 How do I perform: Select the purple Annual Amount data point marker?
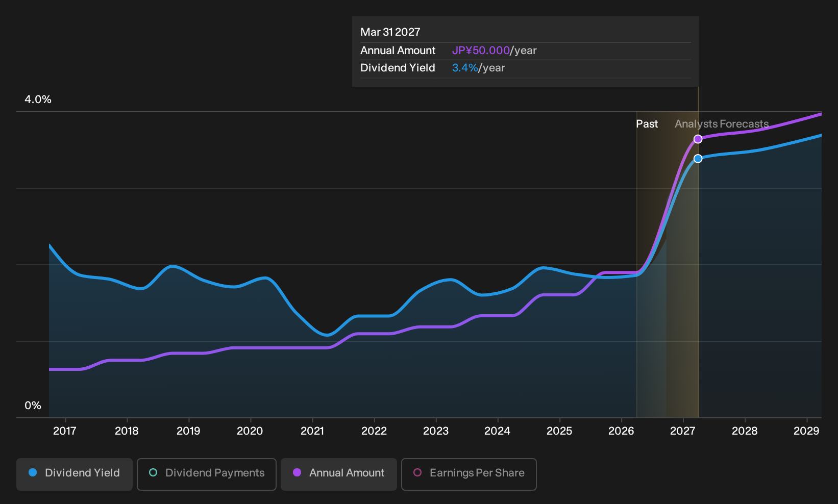pos(698,139)
